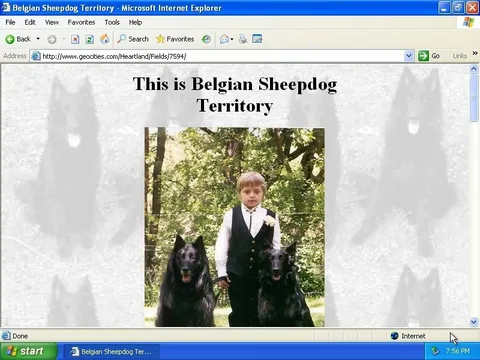The height and width of the screenshot is (360, 480).
Task: Click the boy with sheepdogs photo
Action: (x=235, y=227)
